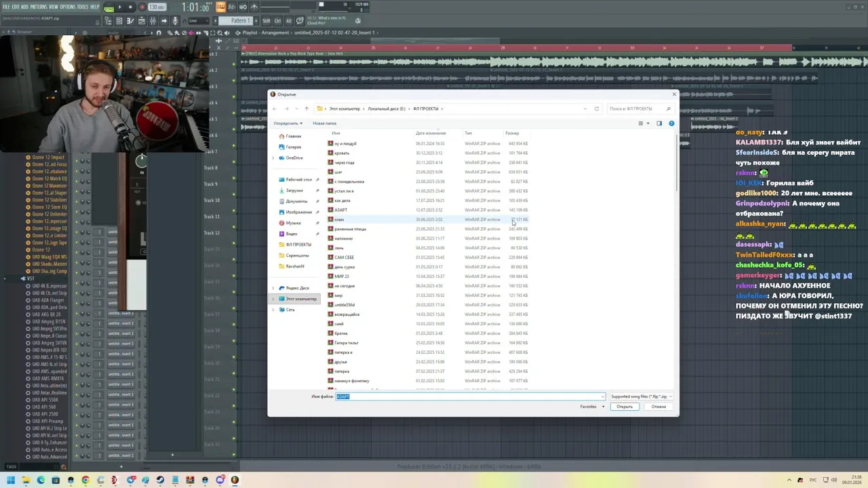This screenshot has width=868, height=488.
Task: Click the Имя файла input field
Action: (469, 396)
